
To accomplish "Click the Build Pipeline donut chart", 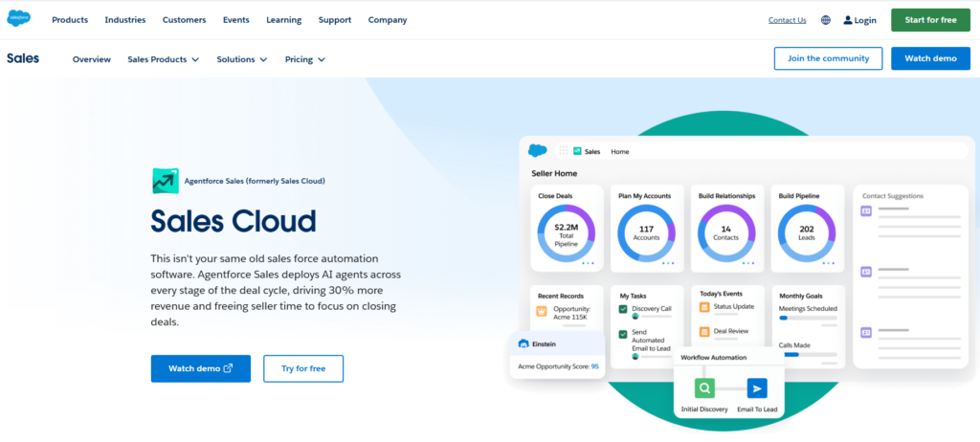I will point(806,233).
